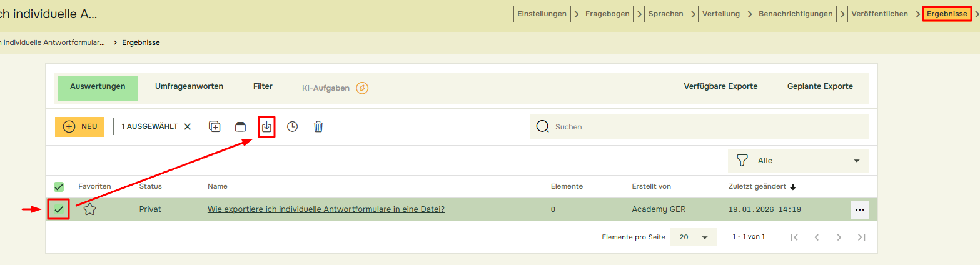980x265 pixels.
Task: Sort by Zuletzt geändert column arrow
Action: (793, 186)
